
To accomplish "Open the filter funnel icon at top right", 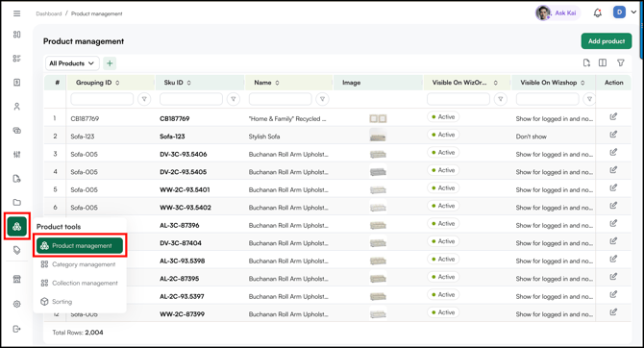I will pyautogui.click(x=621, y=62).
